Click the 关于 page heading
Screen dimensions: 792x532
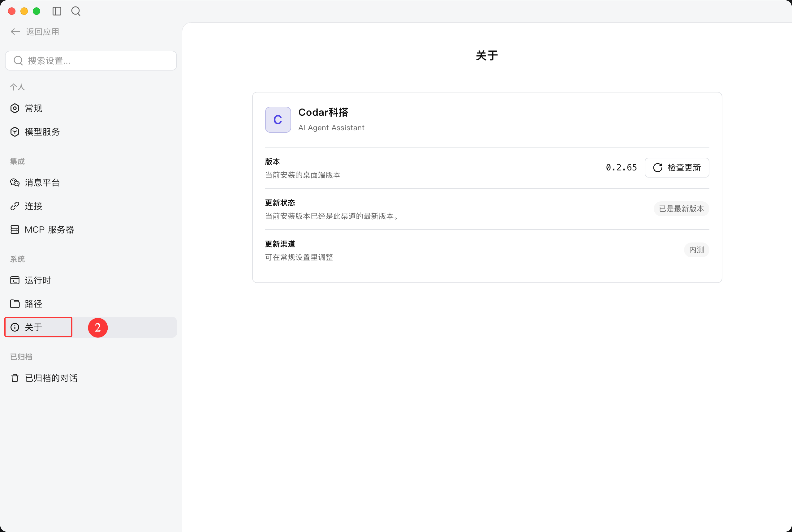(487, 55)
